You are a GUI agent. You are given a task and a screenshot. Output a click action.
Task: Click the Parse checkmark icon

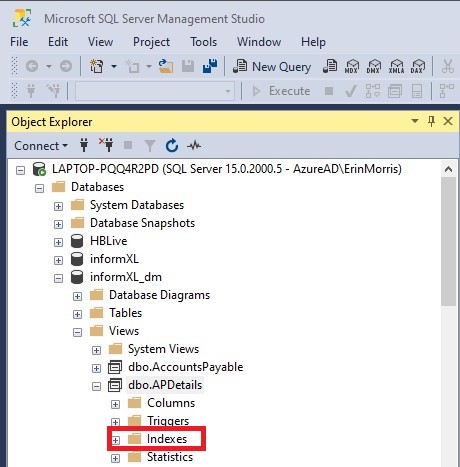[x=351, y=91]
